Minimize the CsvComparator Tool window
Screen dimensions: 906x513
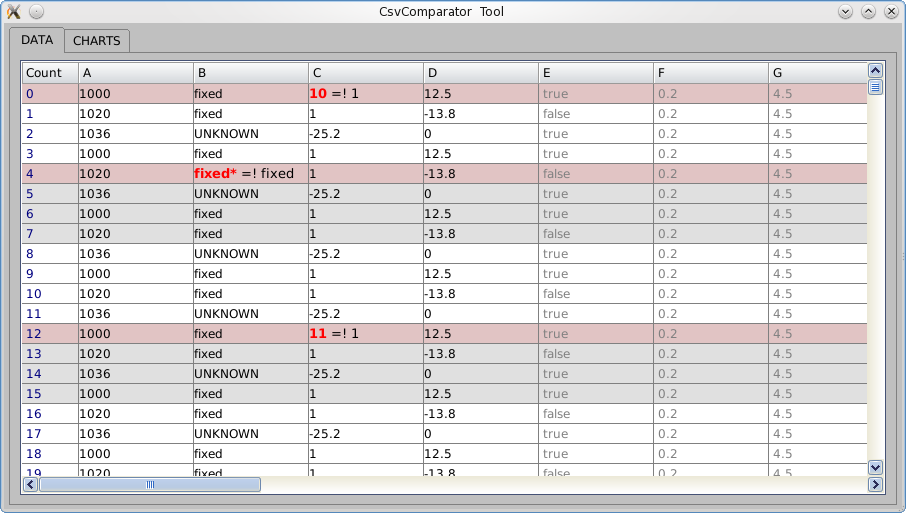[845, 12]
